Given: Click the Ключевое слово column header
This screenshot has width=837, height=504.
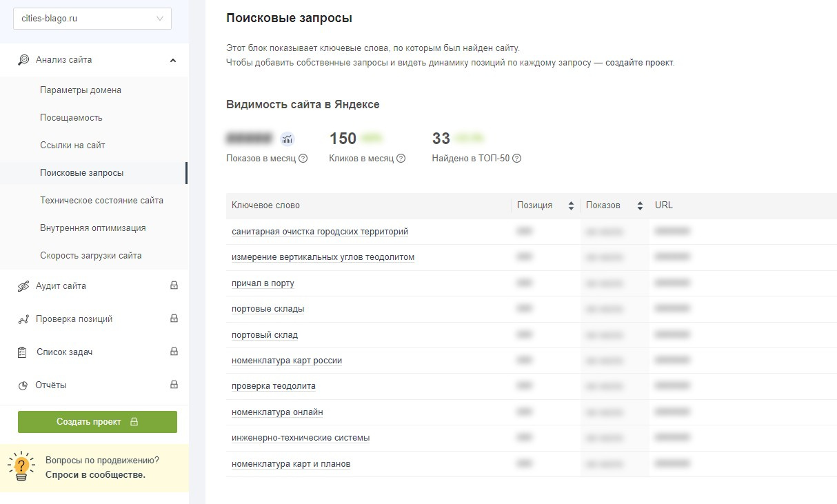Looking at the screenshot, I should point(266,205).
